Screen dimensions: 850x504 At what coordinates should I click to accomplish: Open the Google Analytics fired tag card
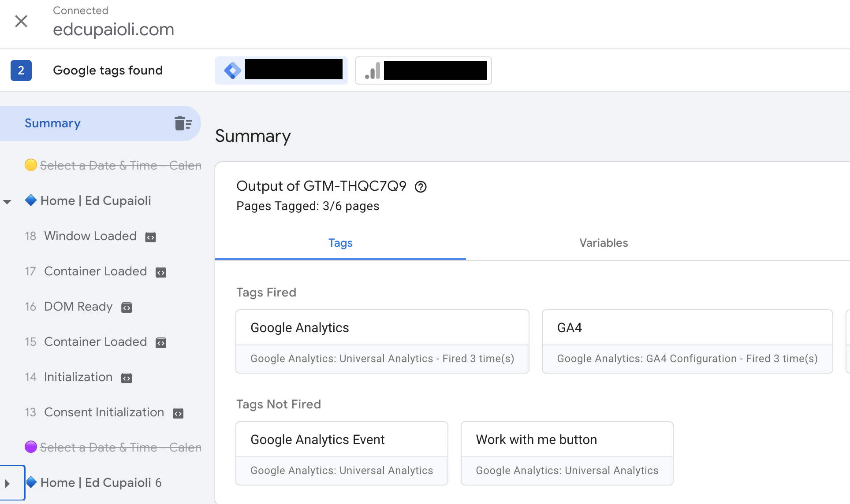tap(382, 341)
